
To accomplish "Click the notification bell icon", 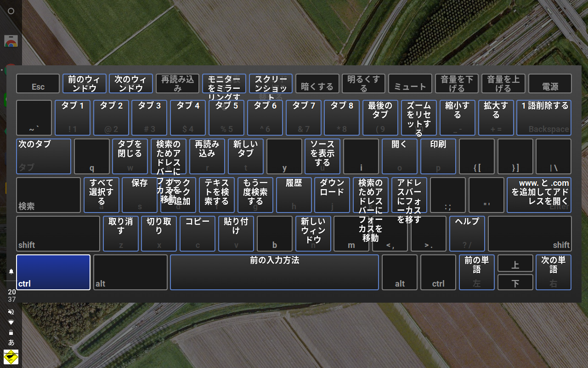I will tap(11, 272).
